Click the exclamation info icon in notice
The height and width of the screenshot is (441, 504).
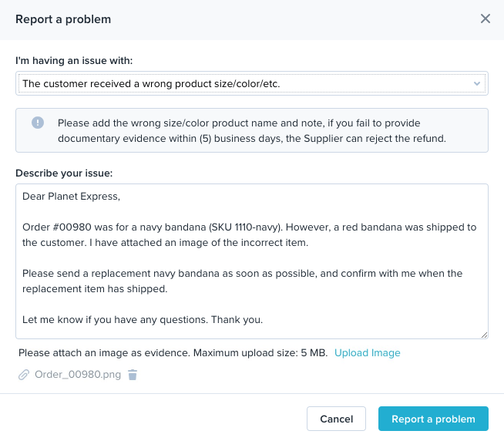pyautogui.click(x=38, y=123)
